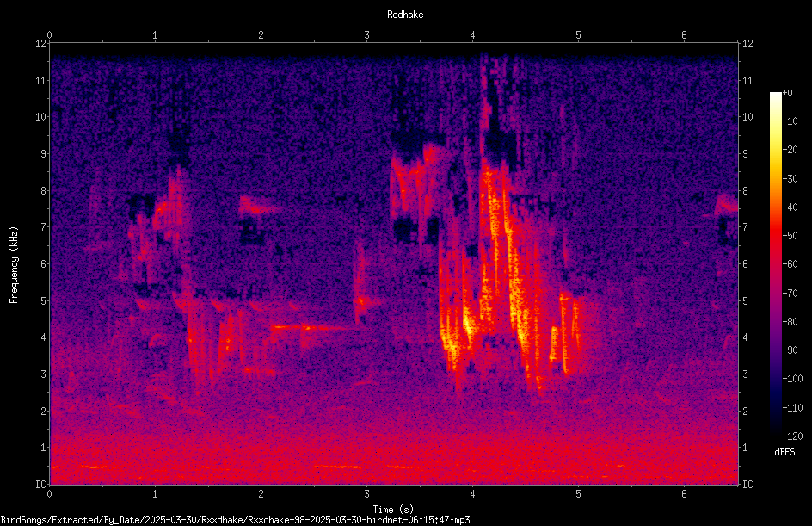
Task: Click the 0 tick on bottom time axis
Action: 49,494
